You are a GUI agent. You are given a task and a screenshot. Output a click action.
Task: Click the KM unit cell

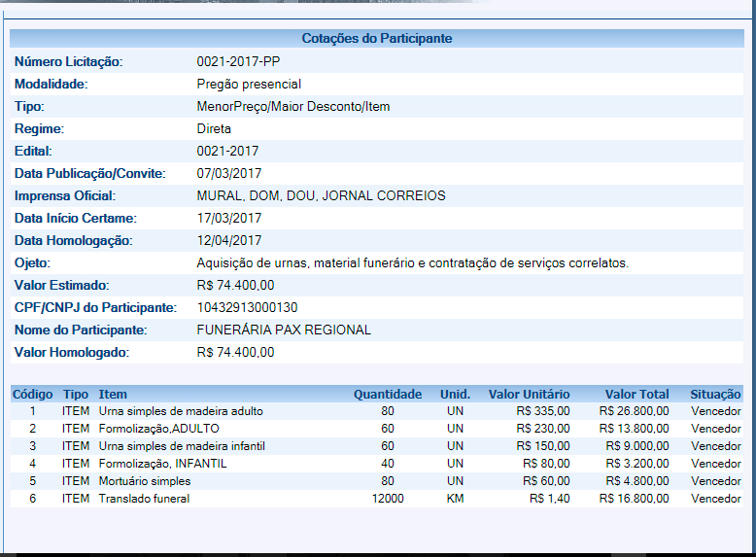pos(455,498)
